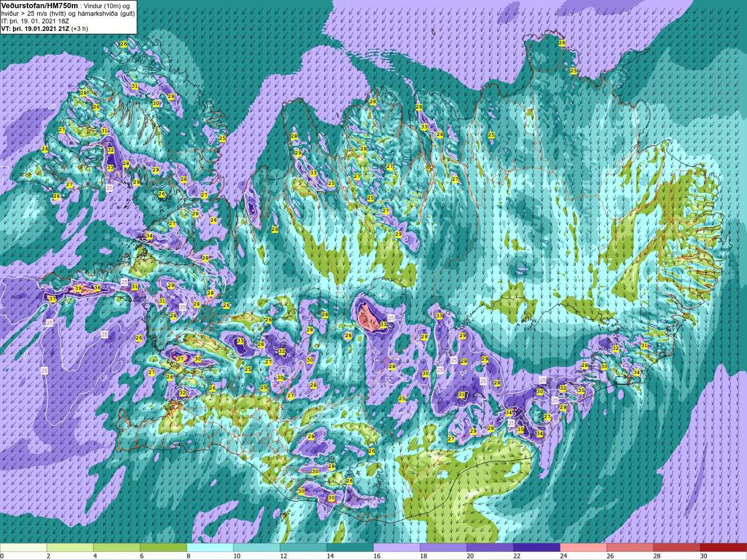This screenshot has width=747, height=560.
Task: Click the number 16 on the color scale
Action: point(376,556)
